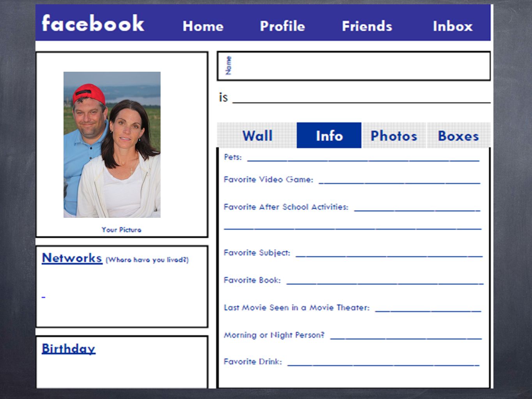Viewport: 532px width, 399px height.
Task: Click the facebook logo
Action: (93, 23)
